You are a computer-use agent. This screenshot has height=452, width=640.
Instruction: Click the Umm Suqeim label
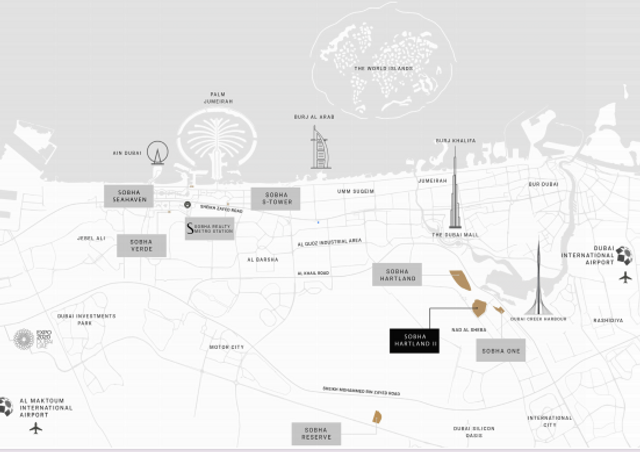point(356,191)
